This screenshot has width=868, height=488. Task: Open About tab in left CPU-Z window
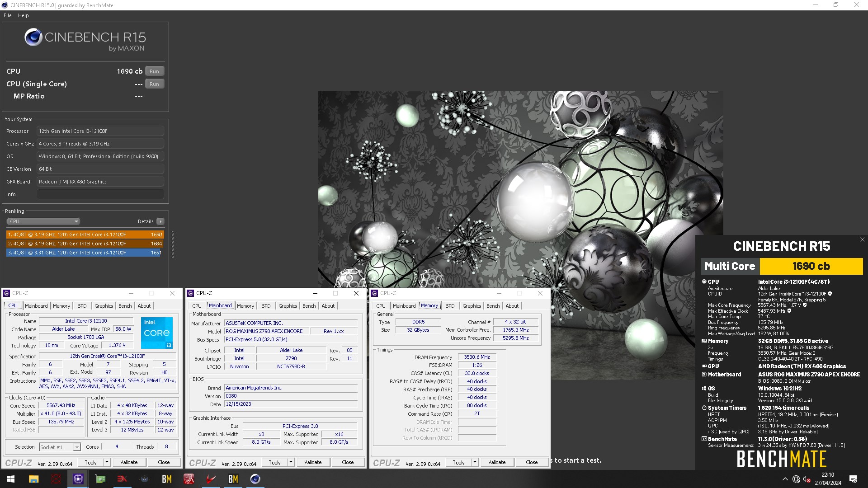coord(144,306)
